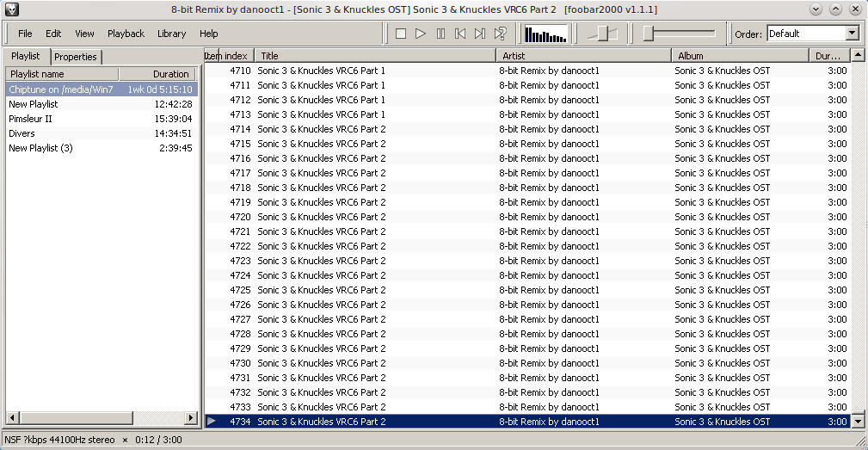Open the Library menu
This screenshot has width=868, height=450.
tap(171, 34)
